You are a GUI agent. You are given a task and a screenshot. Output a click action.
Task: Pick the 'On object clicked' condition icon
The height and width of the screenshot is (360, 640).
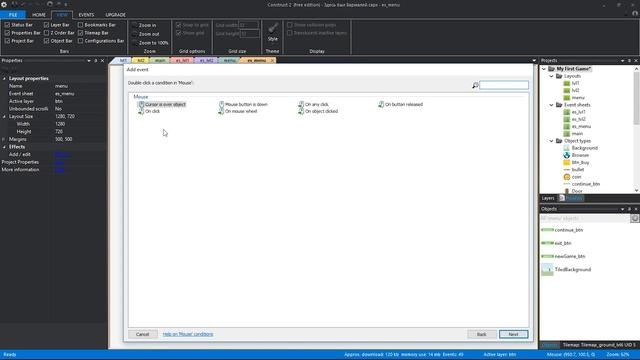(301, 111)
